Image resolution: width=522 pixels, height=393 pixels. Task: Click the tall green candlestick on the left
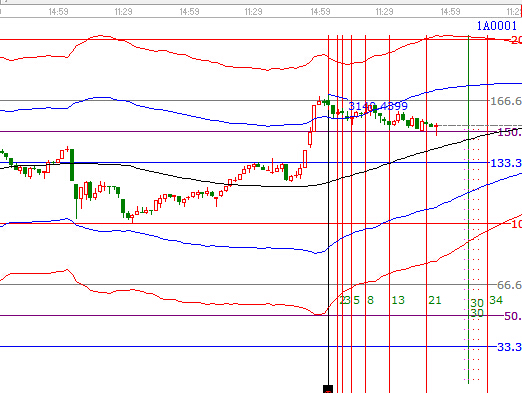click(x=72, y=165)
